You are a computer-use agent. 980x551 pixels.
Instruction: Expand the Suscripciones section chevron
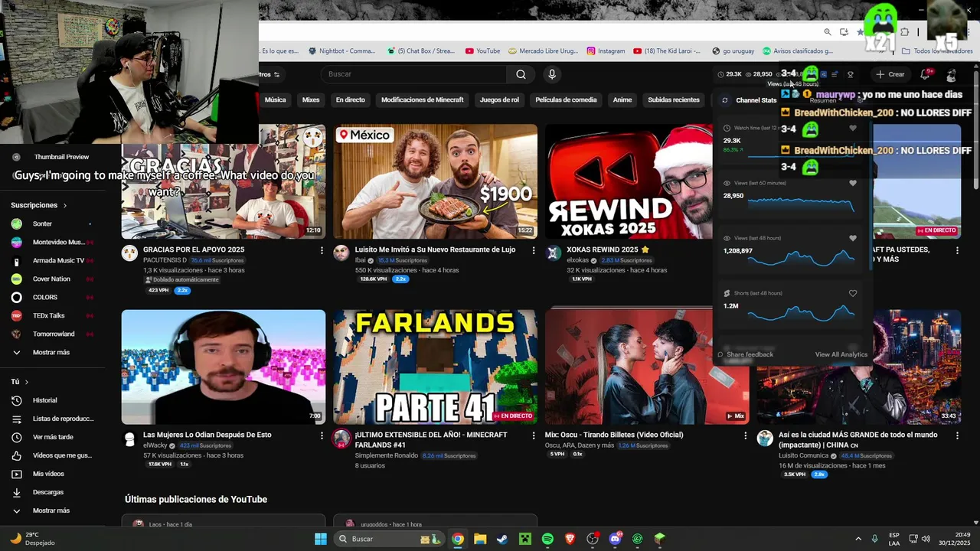[x=65, y=206]
